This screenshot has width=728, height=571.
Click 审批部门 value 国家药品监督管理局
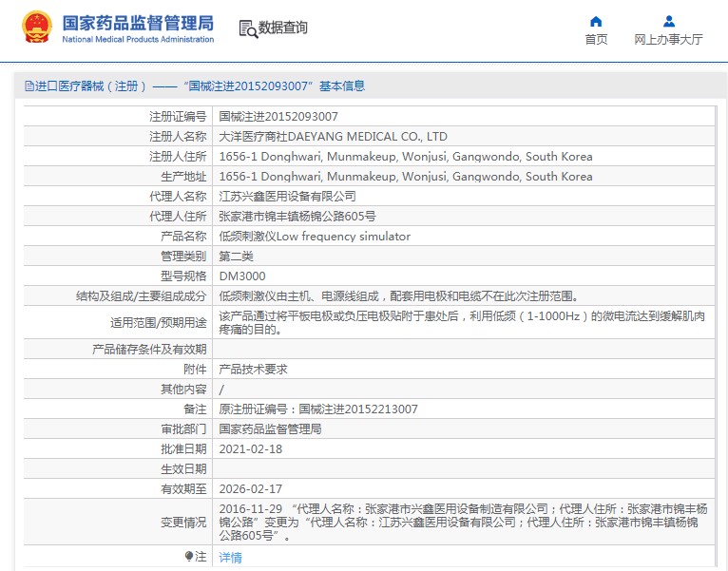click(x=270, y=428)
